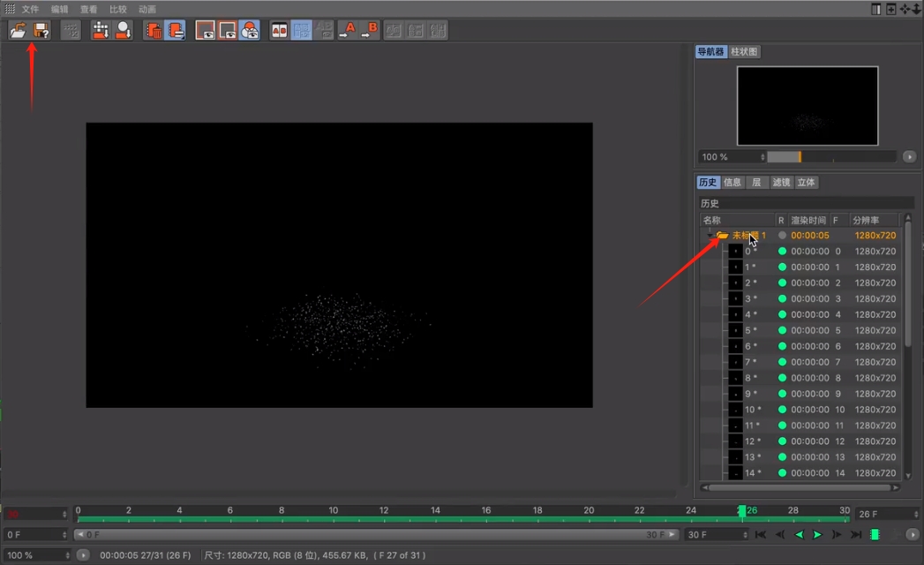The image size is (924, 565).
Task: Open the 30 F duration dropdown
Action: [715, 534]
